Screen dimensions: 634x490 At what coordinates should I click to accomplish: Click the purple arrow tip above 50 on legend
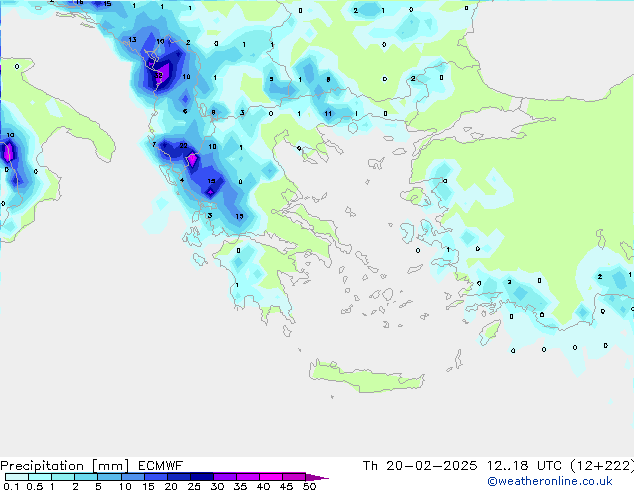click(x=317, y=477)
